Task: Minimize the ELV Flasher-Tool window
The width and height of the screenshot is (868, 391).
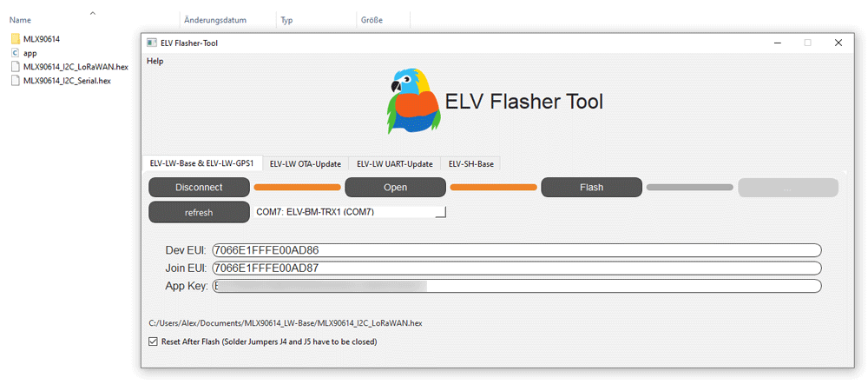Action: pyautogui.click(x=778, y=43)
